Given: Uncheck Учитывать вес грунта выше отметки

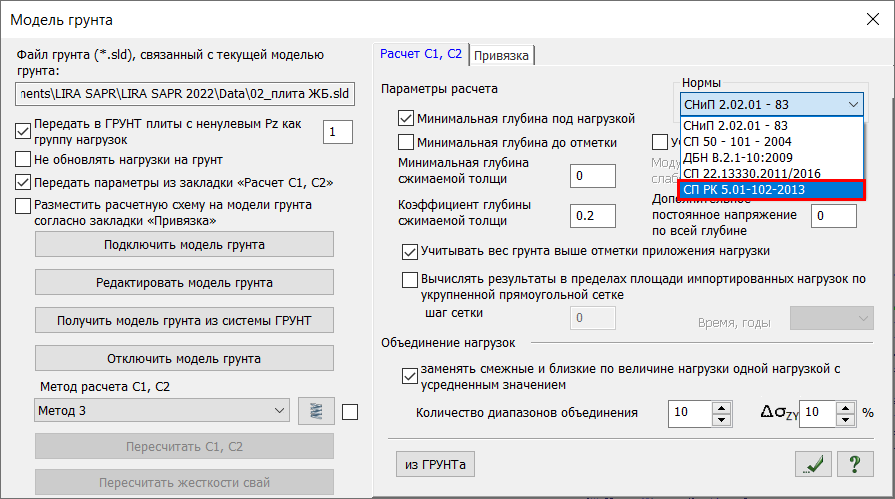Looking at the screenshot, I should point(409,251).
